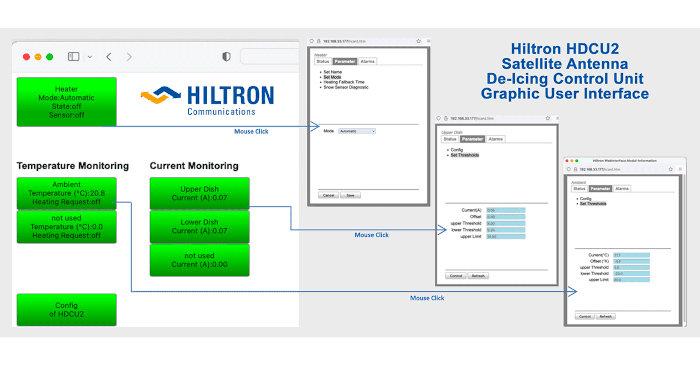700x365 pixels.
Task: Click the Safari address bar field
Action: coord(270,57)
